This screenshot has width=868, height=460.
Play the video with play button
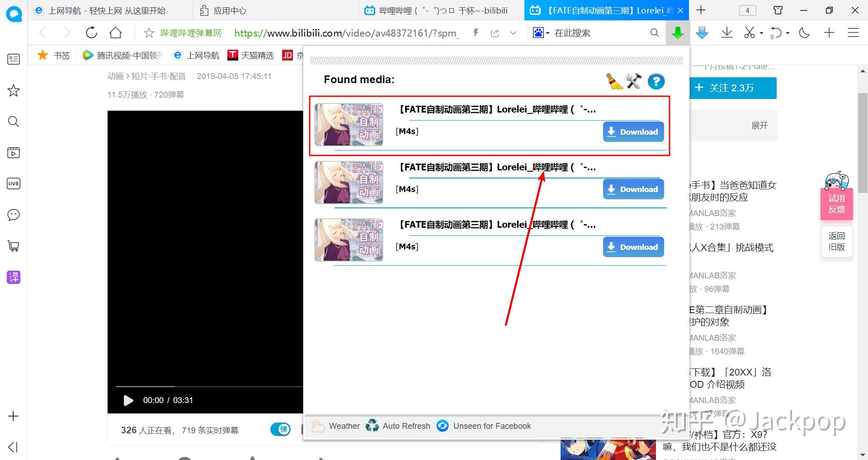point(128,400)
